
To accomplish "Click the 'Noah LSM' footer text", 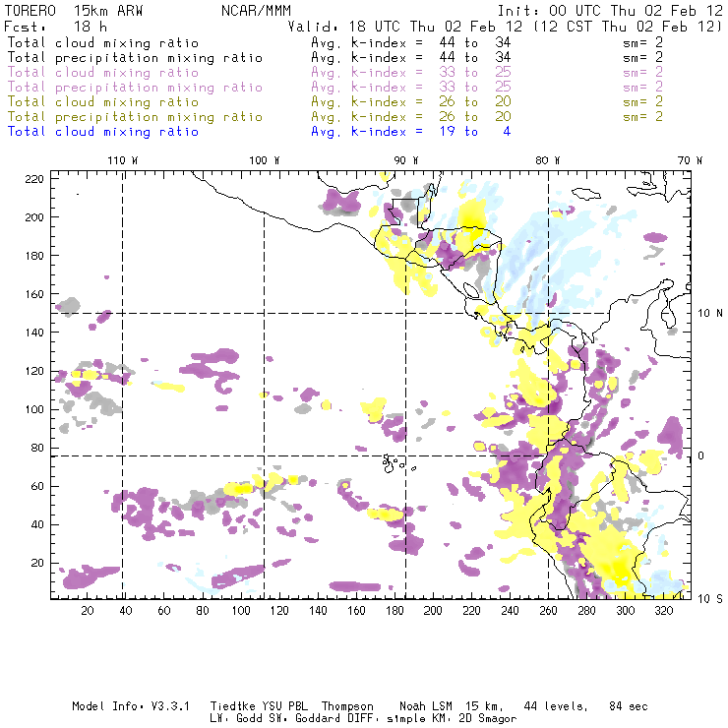I will click(x=426, y=706).
